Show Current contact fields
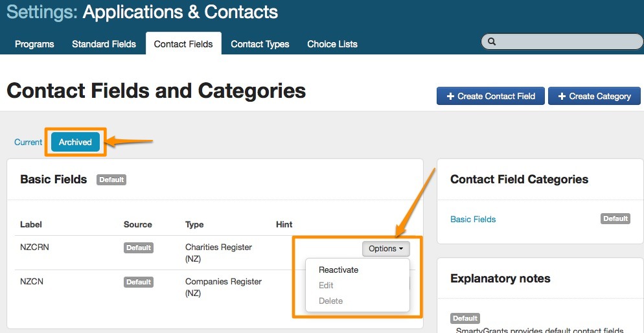The image size is (644, 333). click(x=29, y=143)
